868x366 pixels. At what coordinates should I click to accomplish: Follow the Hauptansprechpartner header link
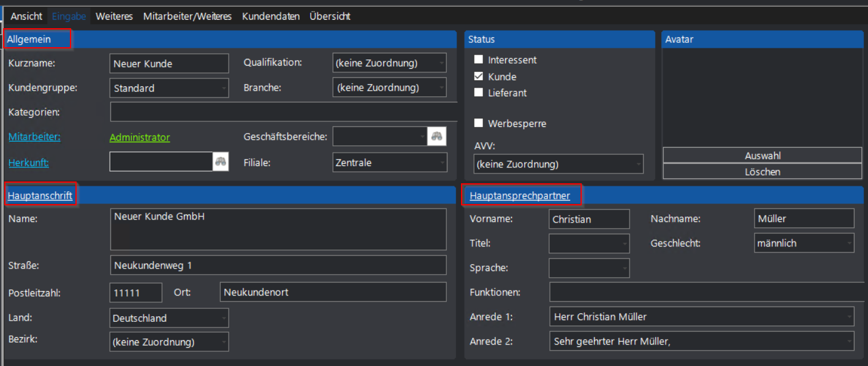tap(520, 196)
